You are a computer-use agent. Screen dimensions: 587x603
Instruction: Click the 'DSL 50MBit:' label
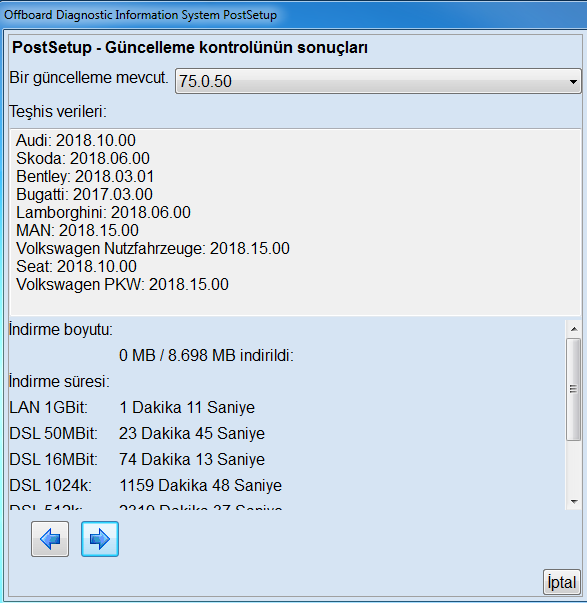click(x=53, y=433)
